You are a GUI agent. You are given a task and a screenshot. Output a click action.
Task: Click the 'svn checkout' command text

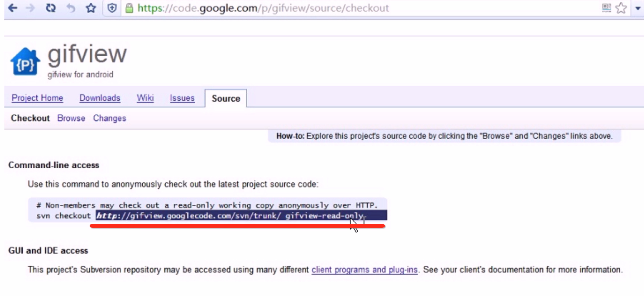(x=63, y=216)
